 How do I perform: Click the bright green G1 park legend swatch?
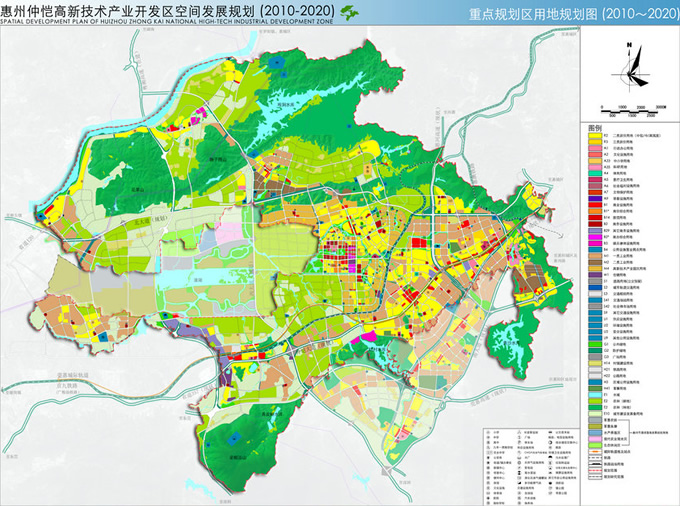coord(595,344)
